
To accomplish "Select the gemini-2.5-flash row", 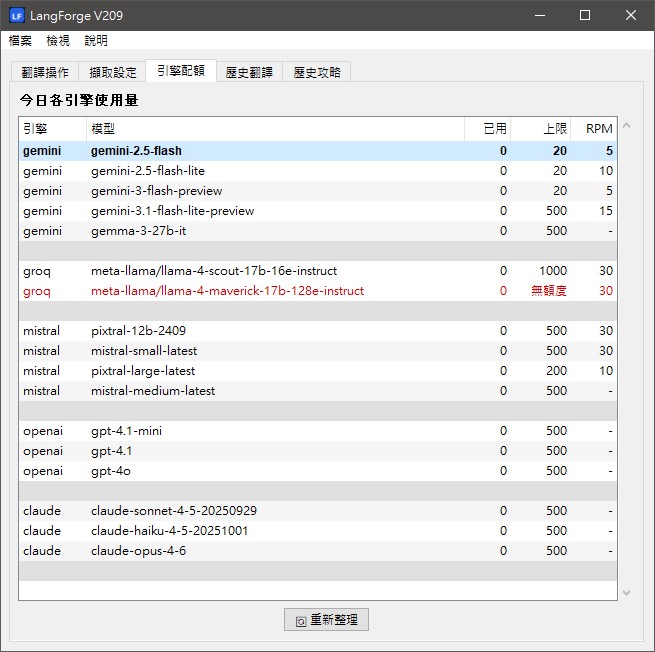I will point(318,151).
